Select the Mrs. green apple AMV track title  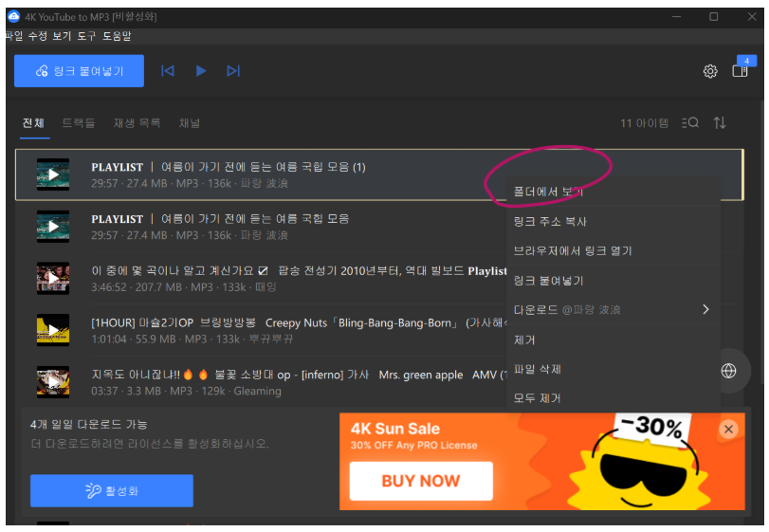300,376
